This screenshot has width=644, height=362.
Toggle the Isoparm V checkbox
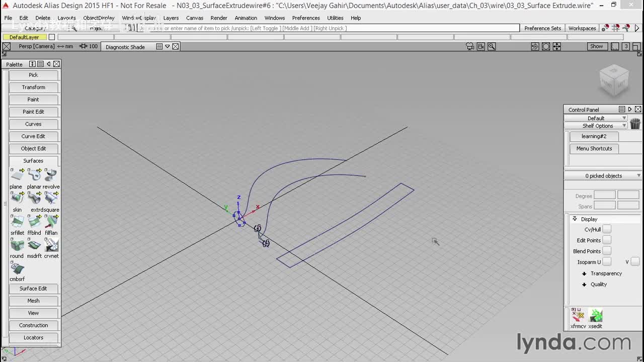(635, 262)
